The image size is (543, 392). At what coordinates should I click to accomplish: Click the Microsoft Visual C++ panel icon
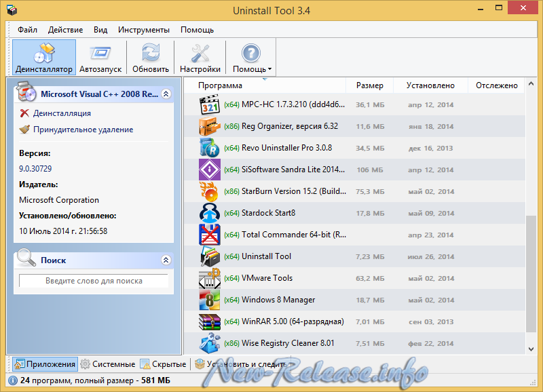click(x=26, y=92)
